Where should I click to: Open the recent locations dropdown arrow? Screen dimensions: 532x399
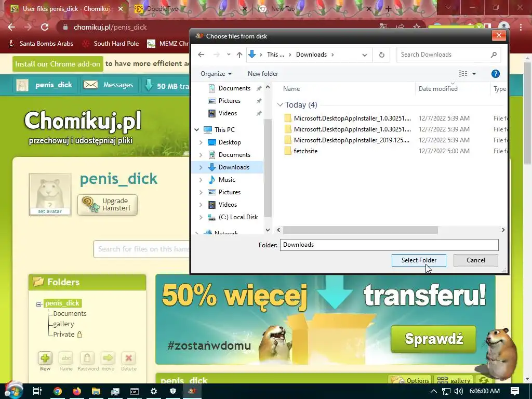point(229,55)
